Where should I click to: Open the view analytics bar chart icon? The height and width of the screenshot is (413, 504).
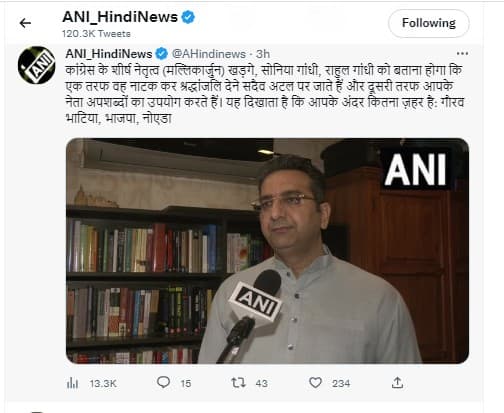pyautogui.click(x=72, y=383)
